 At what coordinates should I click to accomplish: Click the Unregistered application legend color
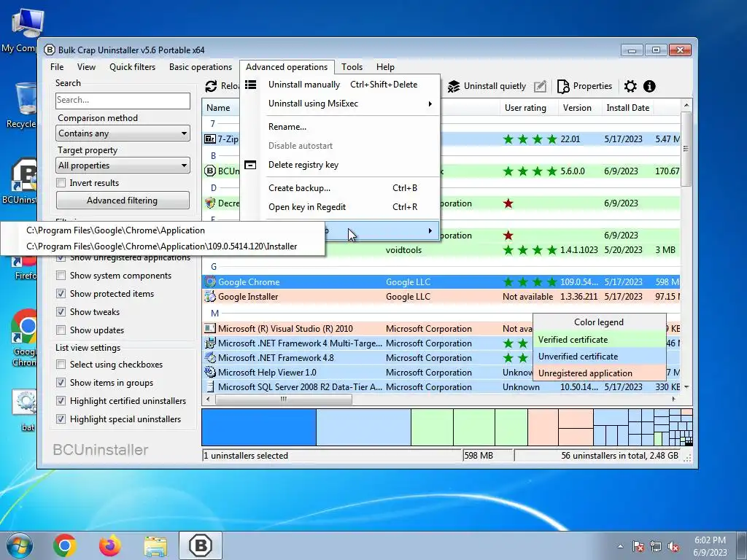pyautogui.click(x=600, y=373)
